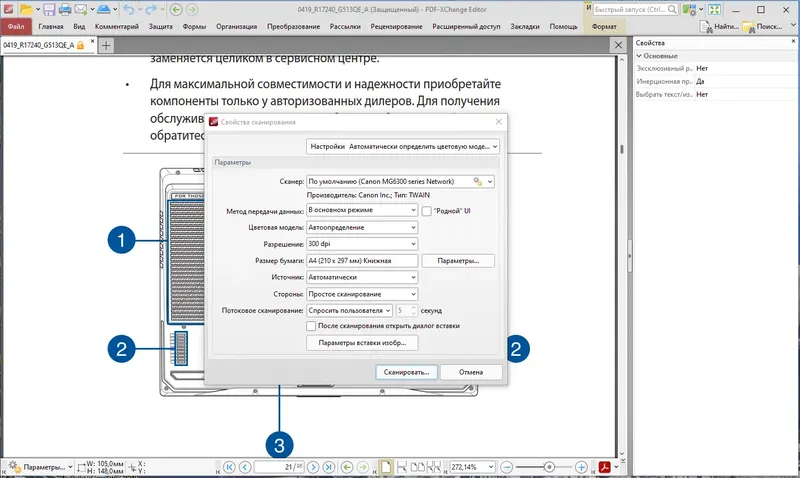Click the Save floppy disk icon
The image size is (800, 478).
click(49, 9)
